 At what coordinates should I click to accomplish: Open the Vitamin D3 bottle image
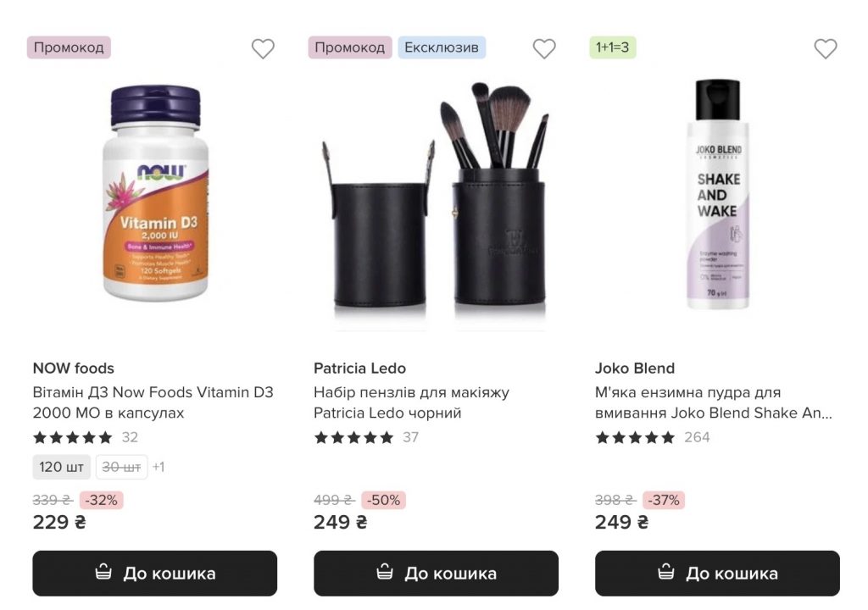tap(155, 193)
